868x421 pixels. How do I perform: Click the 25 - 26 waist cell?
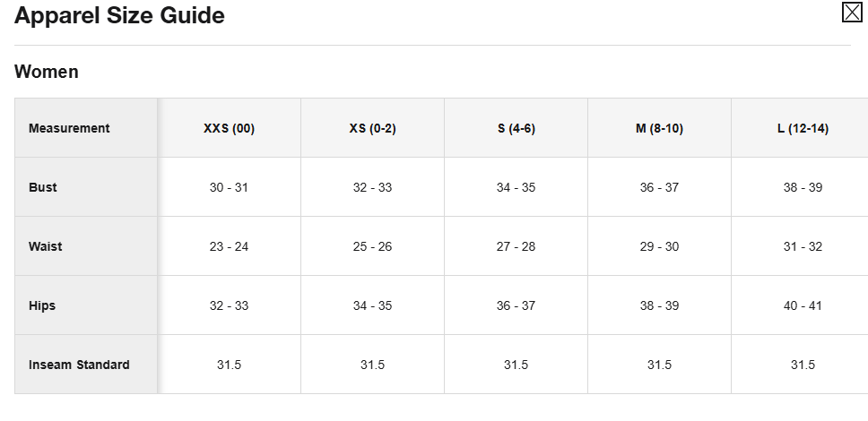point(372,246)
